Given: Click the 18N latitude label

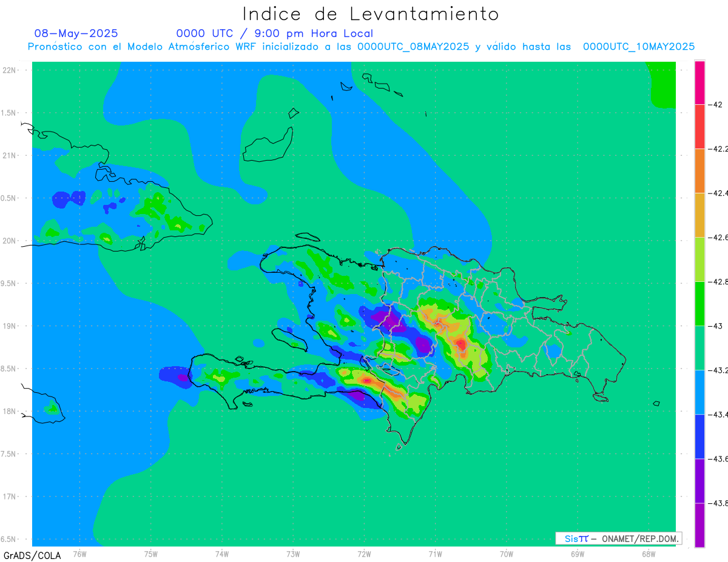Looking at the screenshot, I should click(x=9, y=411).
